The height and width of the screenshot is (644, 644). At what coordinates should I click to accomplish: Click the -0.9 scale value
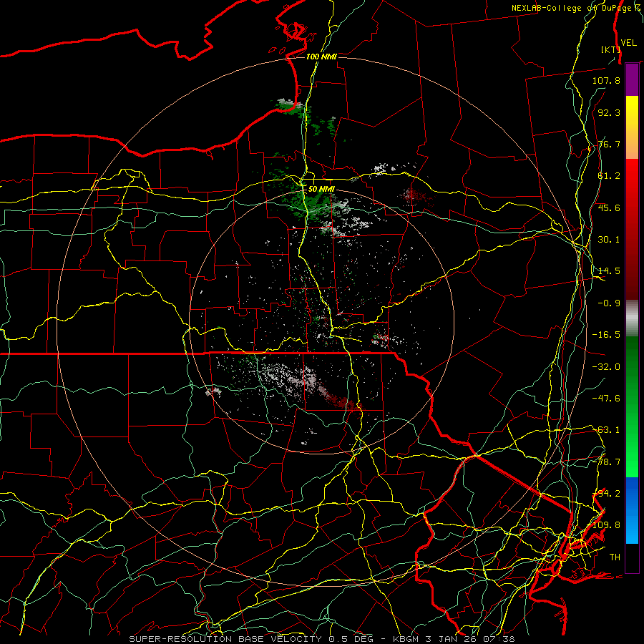click(x=609, y=303)
